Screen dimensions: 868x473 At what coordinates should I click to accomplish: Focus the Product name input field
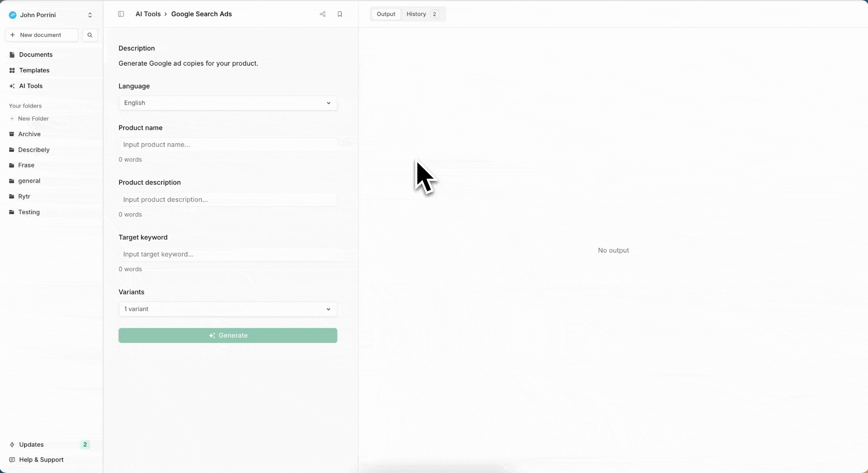pos(228,145)
